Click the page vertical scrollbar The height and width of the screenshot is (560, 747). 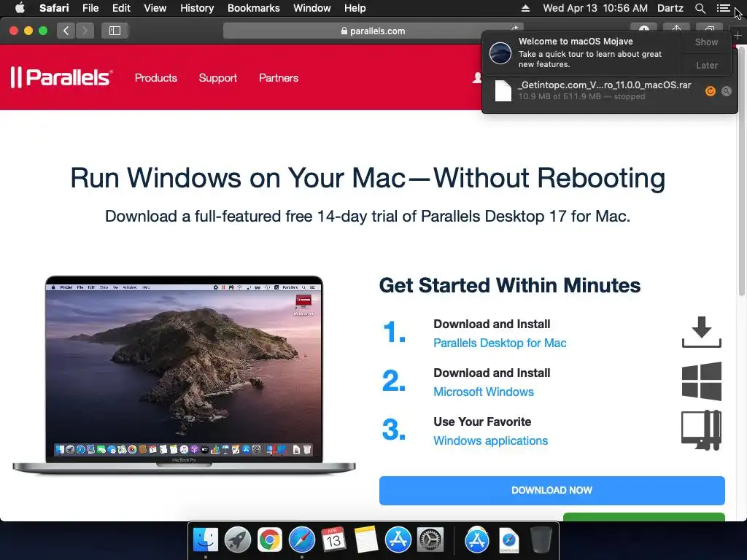point(742,171)
